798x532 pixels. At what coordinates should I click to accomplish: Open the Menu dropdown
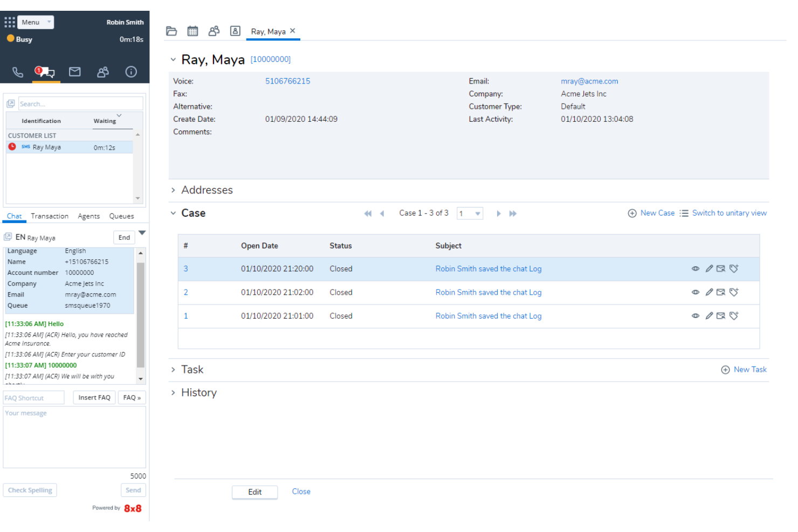pos(35,22)
